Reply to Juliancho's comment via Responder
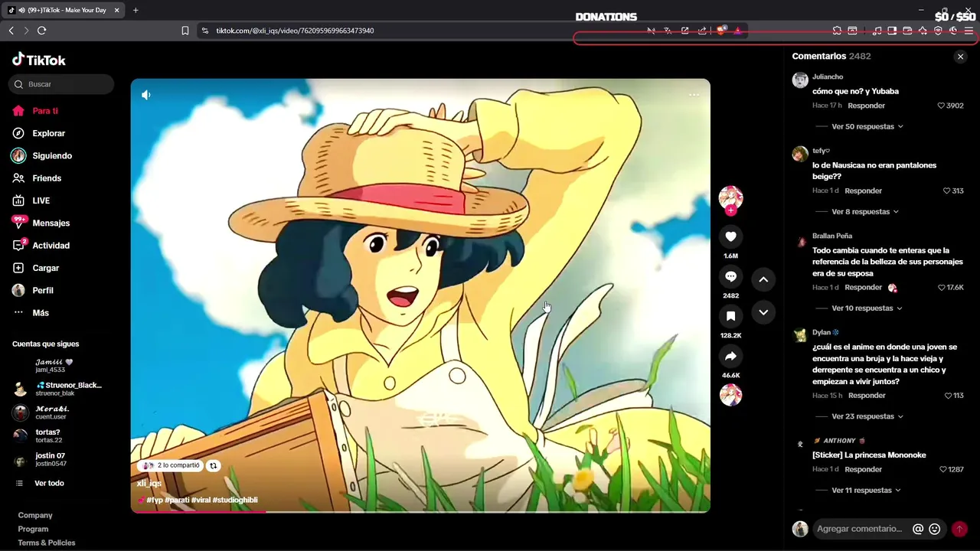This screenshot has width=980, height=551. [x=867, y=106]
